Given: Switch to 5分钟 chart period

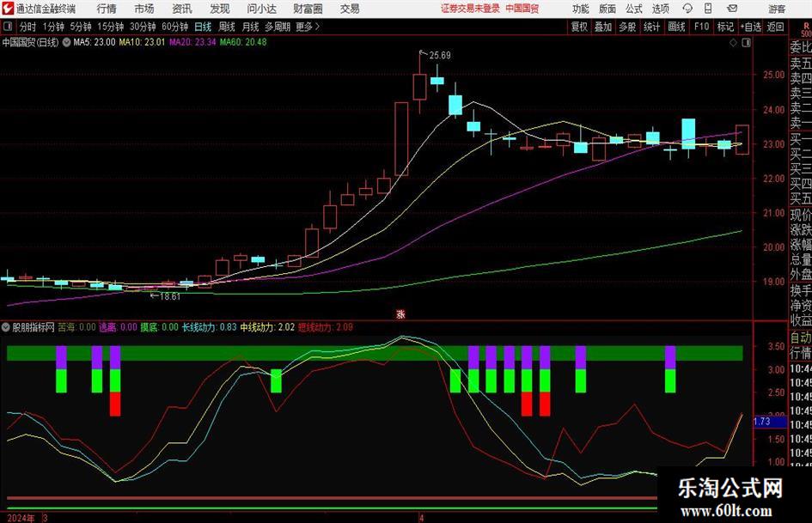Looking at the screenshot, I should pyautogui.click(x=81, y=27).
